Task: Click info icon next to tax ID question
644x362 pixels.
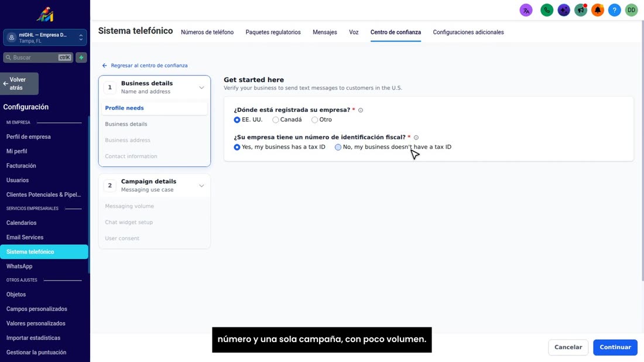Action: 416,138
